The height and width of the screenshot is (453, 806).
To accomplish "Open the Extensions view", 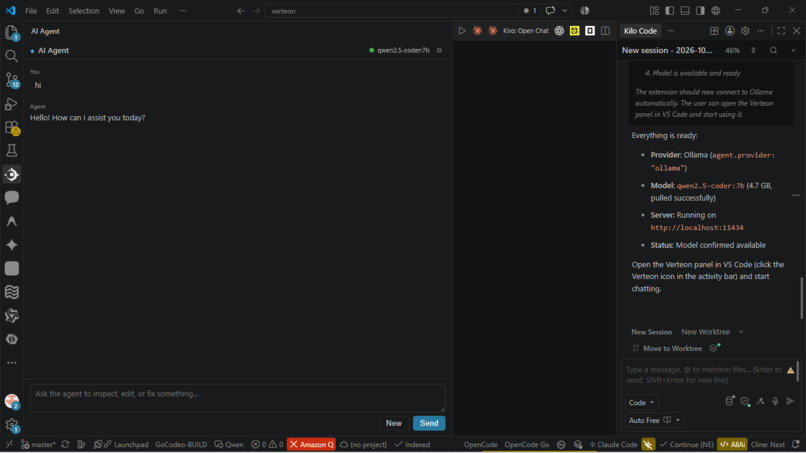I will (x=11, y=127).
